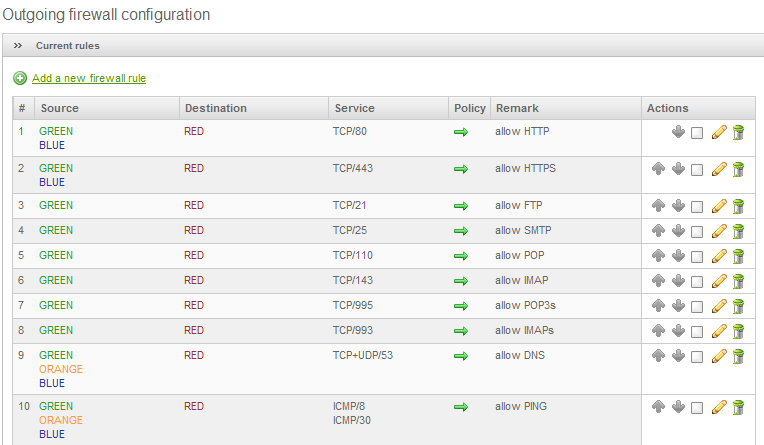Delete the allow SMTP rule
The image size is (764, 445).
[739, 231]
